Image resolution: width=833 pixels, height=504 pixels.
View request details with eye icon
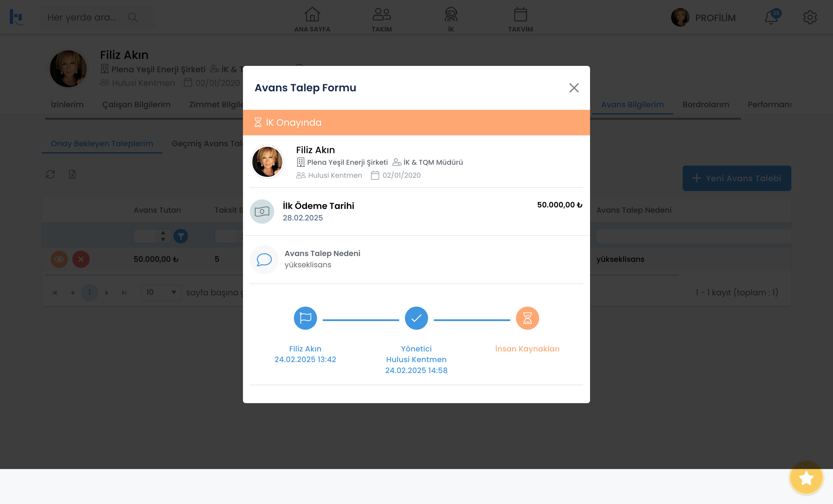pyautogui.click(x=59, y=259)
